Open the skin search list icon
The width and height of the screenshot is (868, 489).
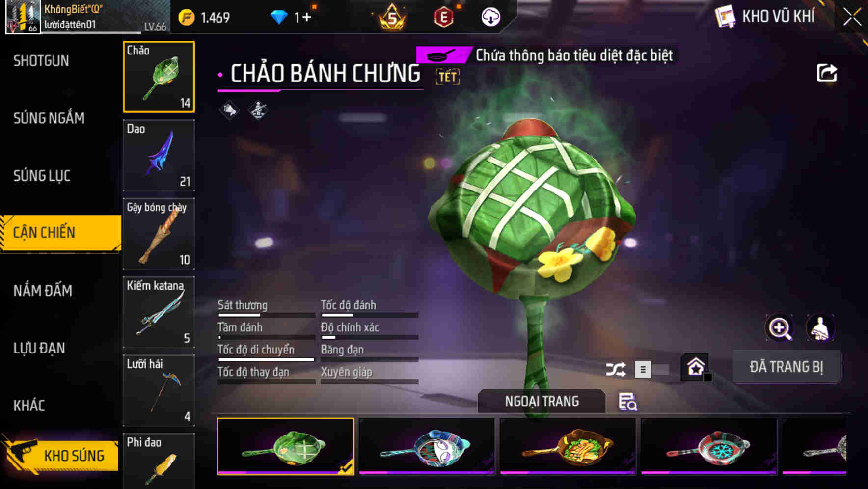(x=627, y=402)
